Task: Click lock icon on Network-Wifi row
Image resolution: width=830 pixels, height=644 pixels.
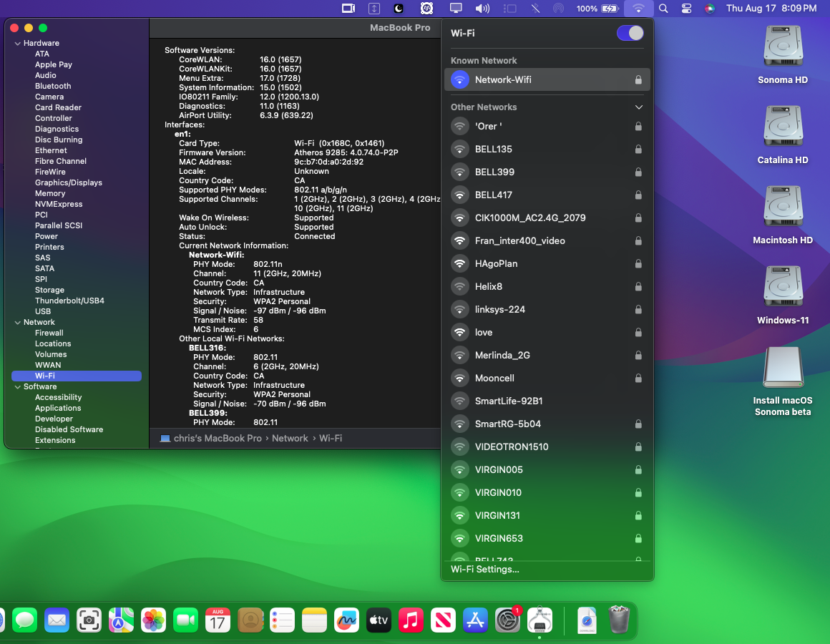Action: 638,80
